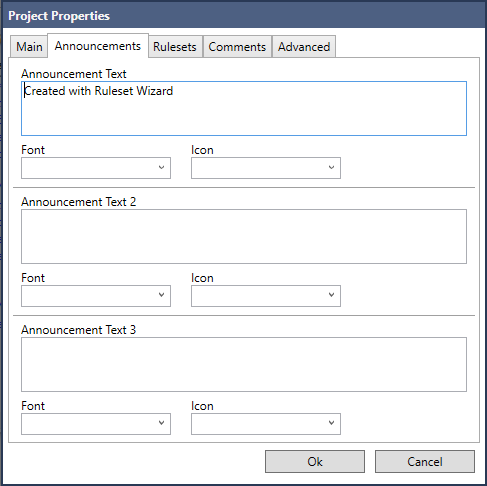Cancel the Project Properties dialog
This screenshot has width=487, height=486.
(x=425, y=462)
